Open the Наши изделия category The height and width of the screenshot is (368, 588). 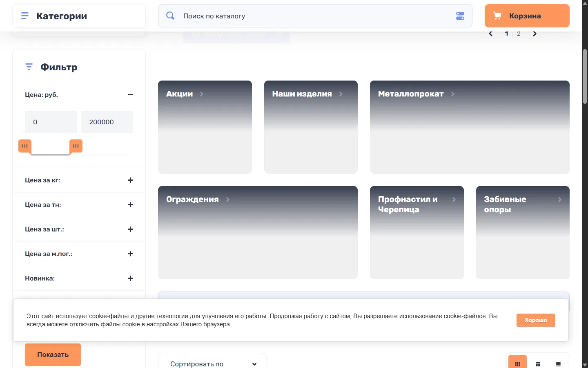click(x=311, y=127)
